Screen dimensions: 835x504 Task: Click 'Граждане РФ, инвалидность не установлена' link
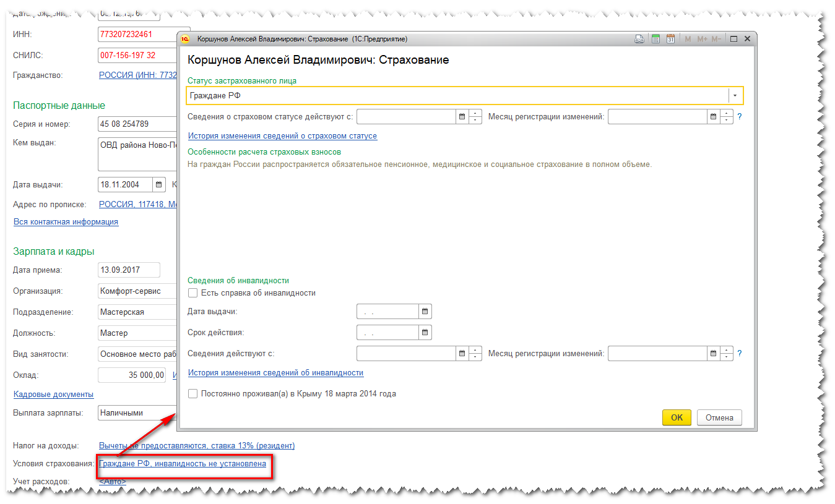[183, 463]
